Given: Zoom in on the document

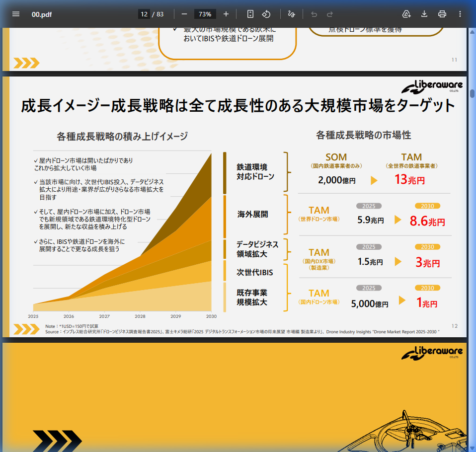Looking at the screenshot, I should pyautogui.click(x=225, y=14).
